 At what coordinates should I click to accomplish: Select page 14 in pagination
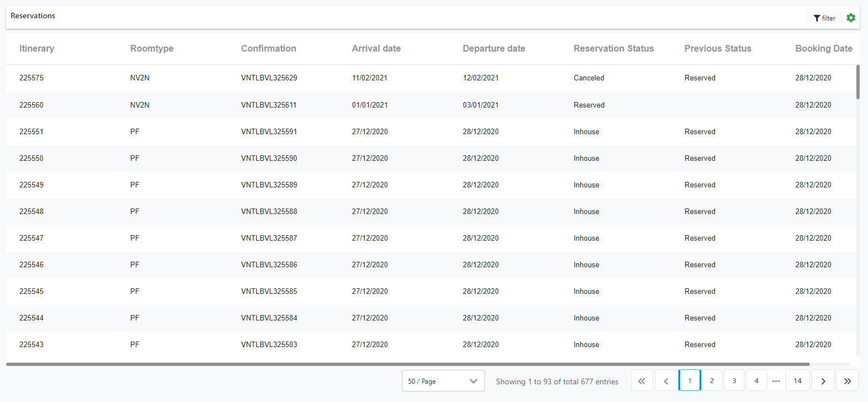pyautogui.click(x=798, y=381)
